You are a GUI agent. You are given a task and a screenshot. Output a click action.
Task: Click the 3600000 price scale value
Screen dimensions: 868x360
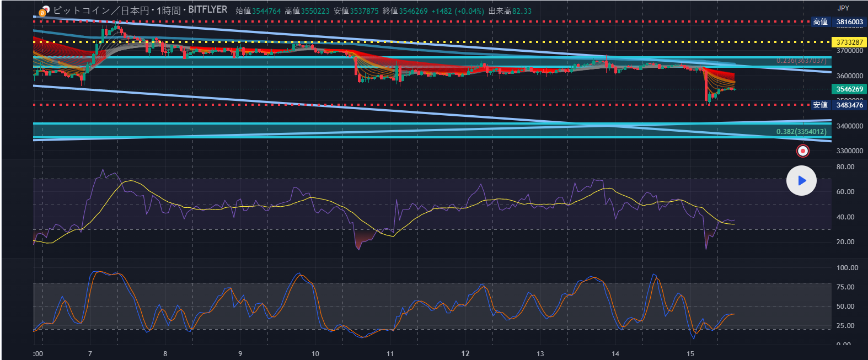point(849,76)
